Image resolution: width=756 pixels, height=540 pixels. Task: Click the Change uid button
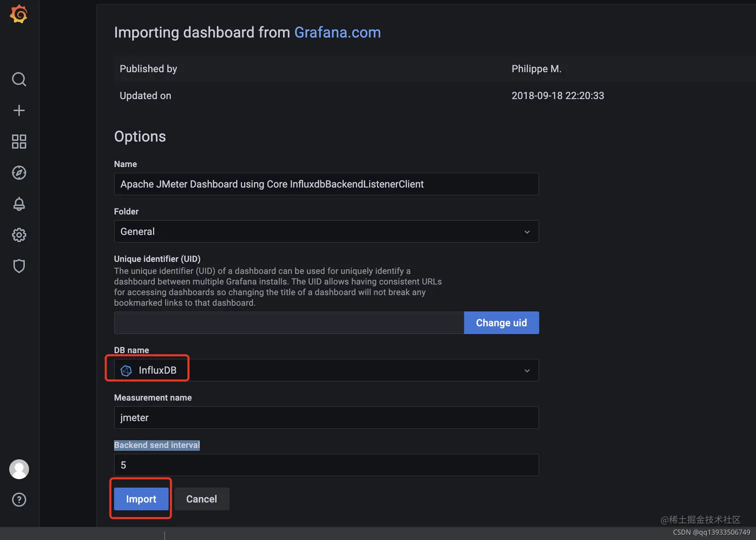[x=501, y=323]
